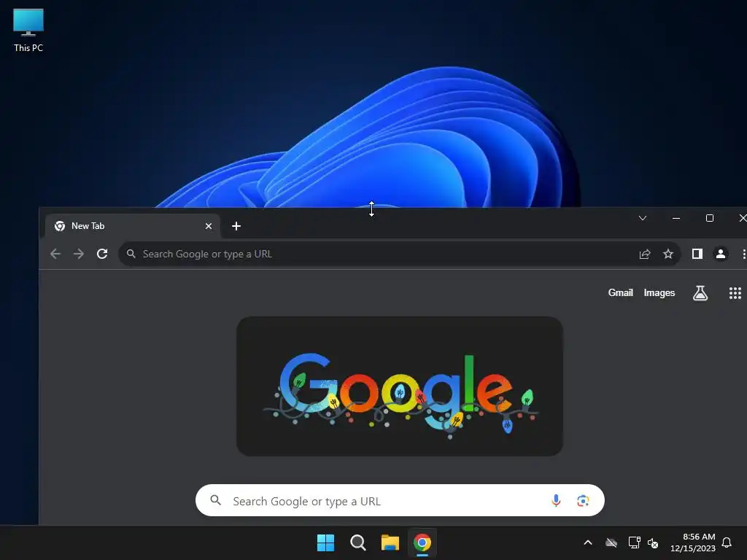This screenshot has width=747, height=560.
Task: Open notifications bell icon
Action: pos(727,542)
